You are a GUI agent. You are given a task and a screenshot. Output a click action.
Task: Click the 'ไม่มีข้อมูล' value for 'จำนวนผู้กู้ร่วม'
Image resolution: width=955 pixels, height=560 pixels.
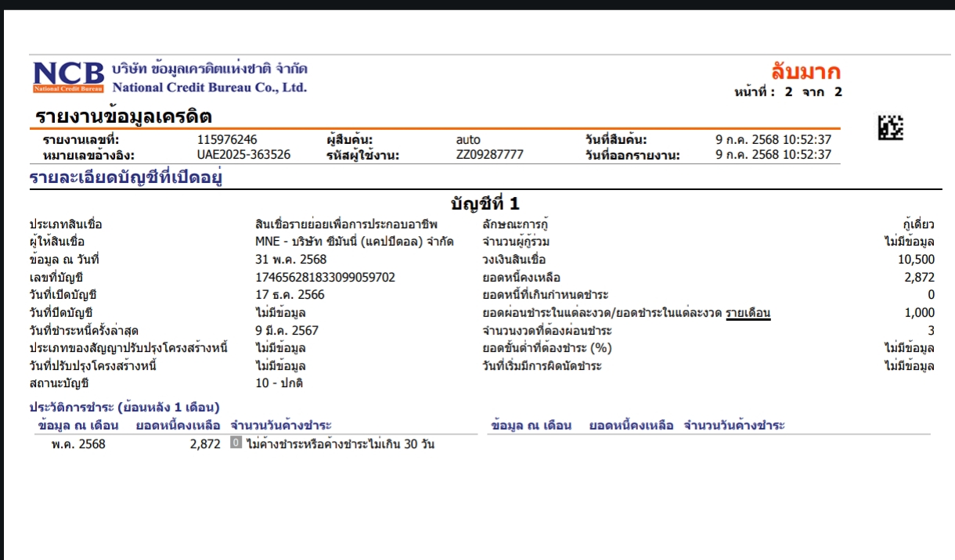910,242
